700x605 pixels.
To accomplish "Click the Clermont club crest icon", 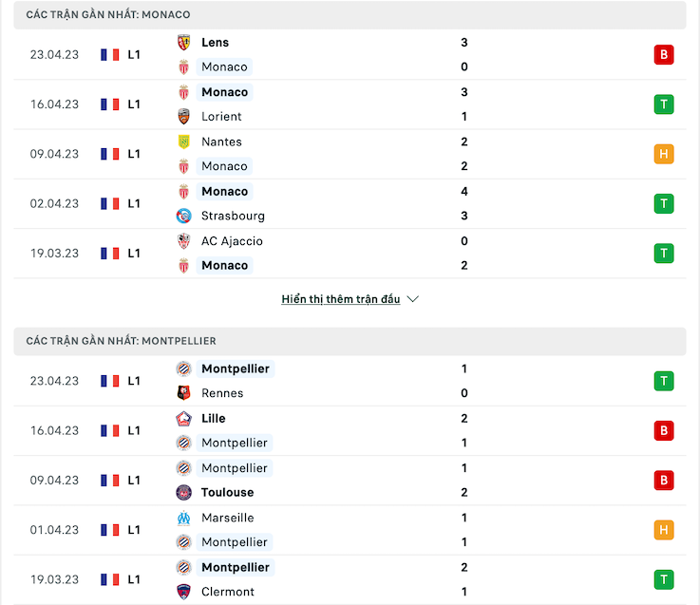I will click(183, 592).
